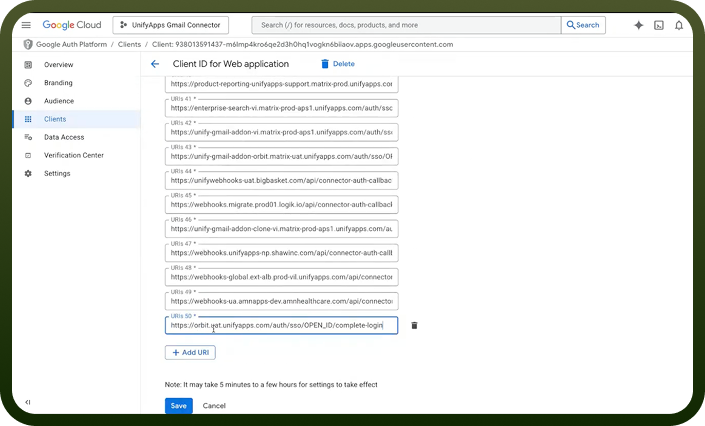Click the Data Access icon
The width and height of the screenshot is (705, 426).
tap(28, 137)
